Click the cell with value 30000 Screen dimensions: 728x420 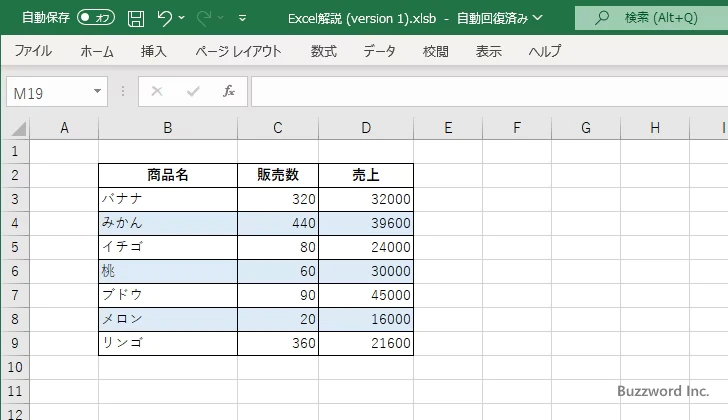pos(366,271)
